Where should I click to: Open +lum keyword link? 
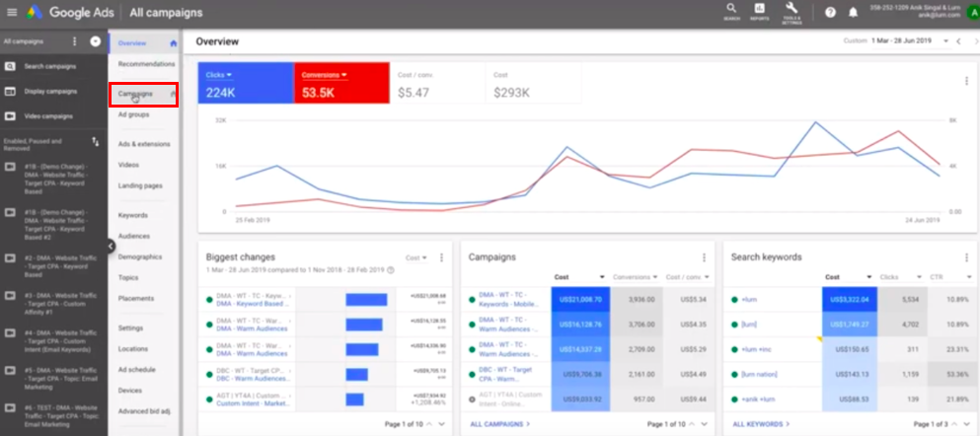(749, 300)
